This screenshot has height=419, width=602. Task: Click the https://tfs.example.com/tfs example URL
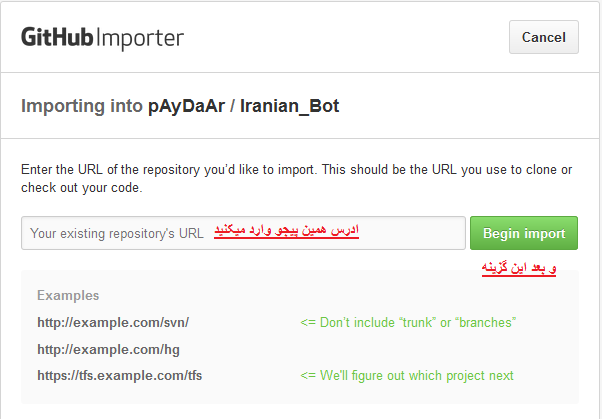click(x=119, y=376)
